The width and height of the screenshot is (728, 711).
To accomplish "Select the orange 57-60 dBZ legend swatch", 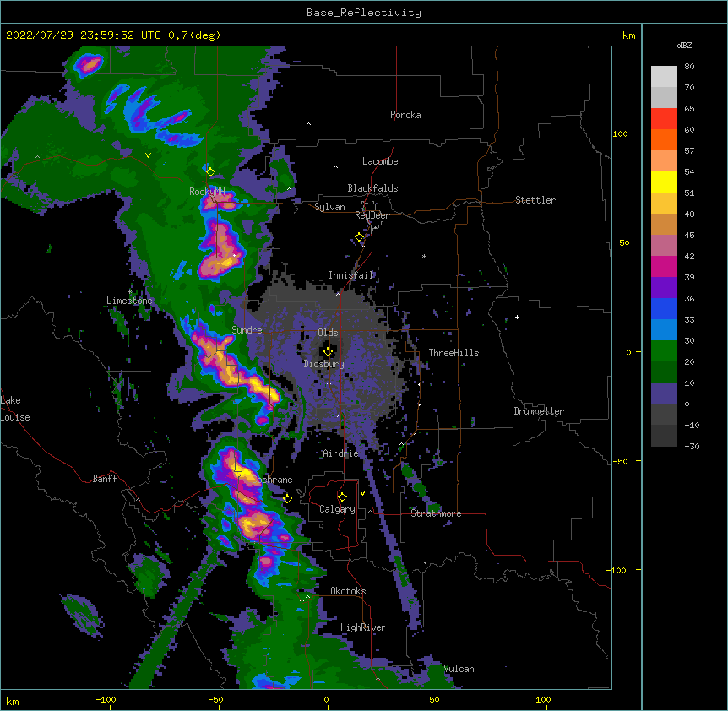I will (x=664, y=139).
